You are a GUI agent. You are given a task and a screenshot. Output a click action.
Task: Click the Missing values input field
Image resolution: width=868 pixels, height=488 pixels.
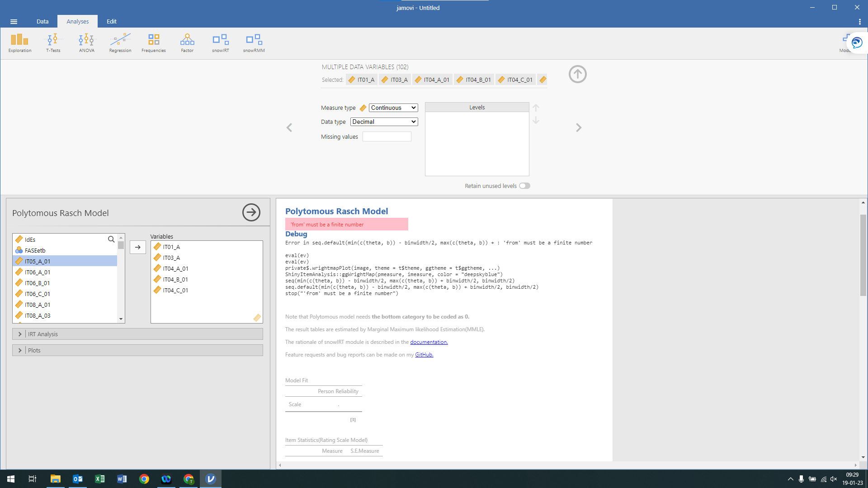click(387, 136)
